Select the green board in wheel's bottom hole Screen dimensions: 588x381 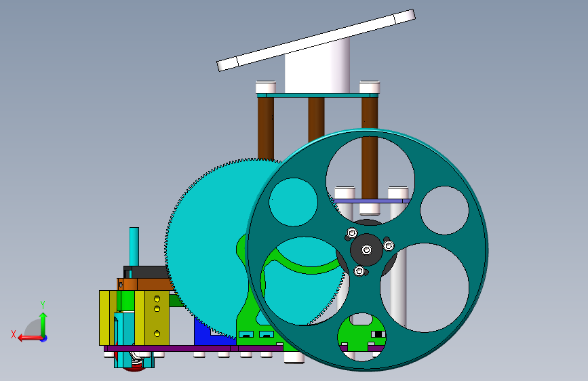(361, 333)
